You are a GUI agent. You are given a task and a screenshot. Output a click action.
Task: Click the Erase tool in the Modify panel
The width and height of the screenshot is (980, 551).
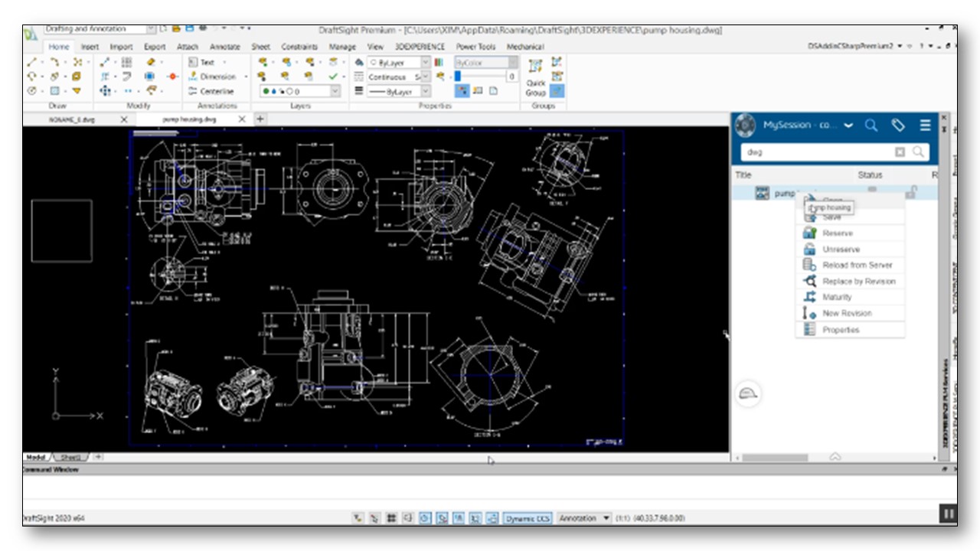[x=151, y=62]
